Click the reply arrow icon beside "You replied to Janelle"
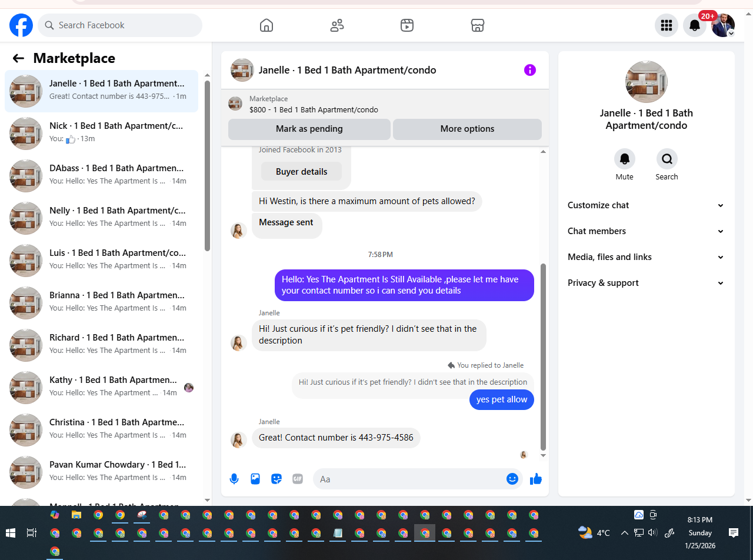 click(451, 365)
